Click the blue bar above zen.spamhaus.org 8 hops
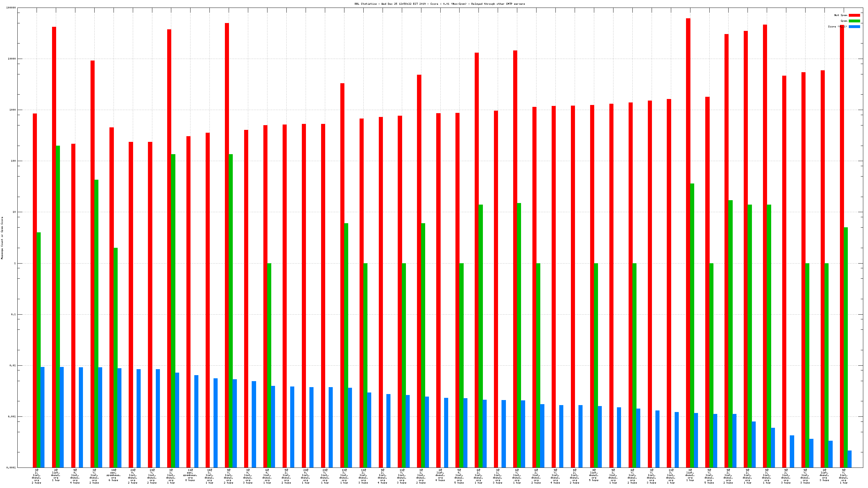The width and height of the screenshot is (868, 488). click(x=196, y=421)
